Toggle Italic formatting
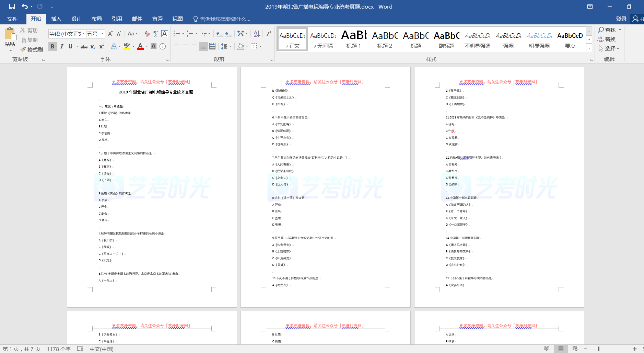Viewport: 644px width, 353px height. [x=62, y=46]
